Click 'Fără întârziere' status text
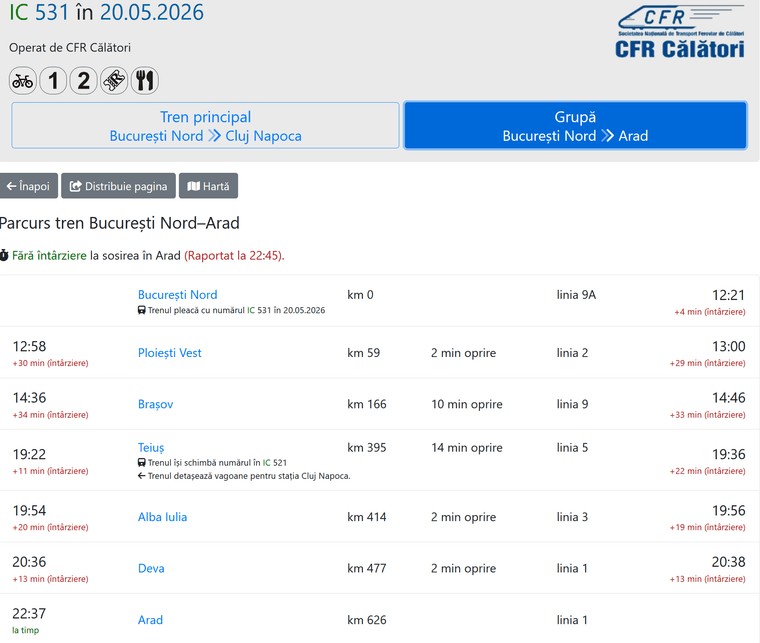This screenshot has height=643, width=760. pos(49,255)
